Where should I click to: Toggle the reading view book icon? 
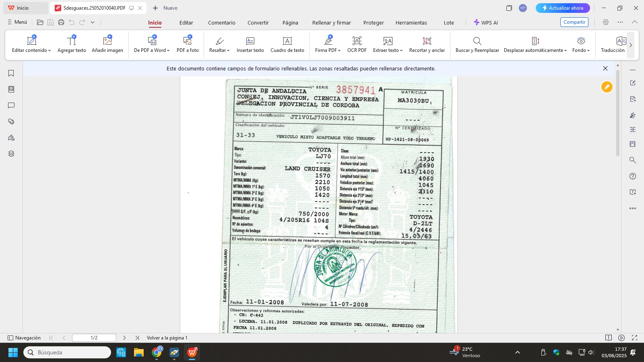coord(609,338)
